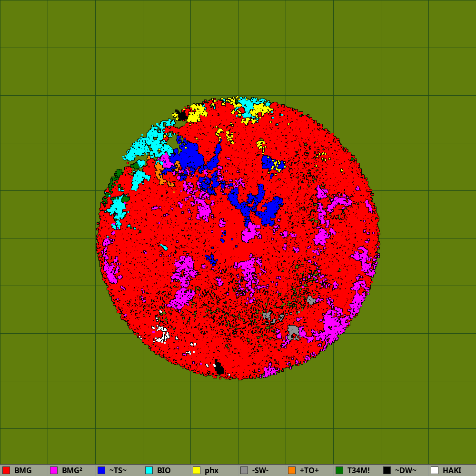This screenshot has width=476, height=476.
Task: Click the green T34M! legend swatch
Action: point(339,470)
